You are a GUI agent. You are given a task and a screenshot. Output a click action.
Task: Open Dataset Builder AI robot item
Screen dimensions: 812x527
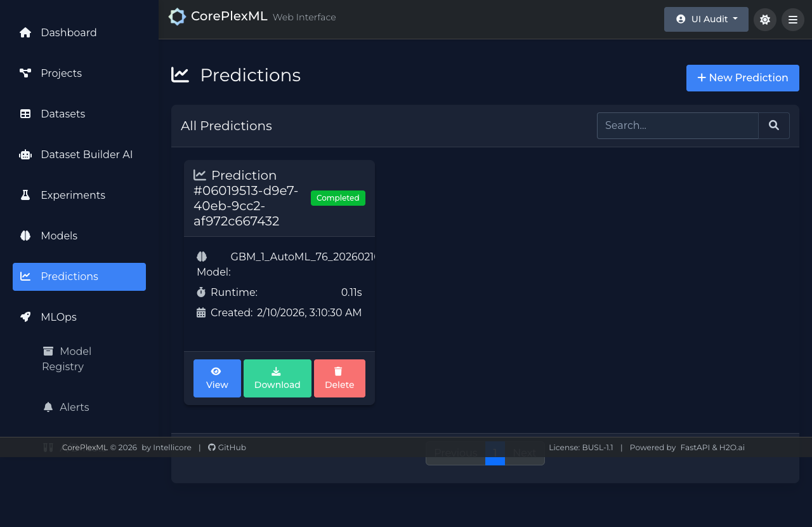coord(86,154)
